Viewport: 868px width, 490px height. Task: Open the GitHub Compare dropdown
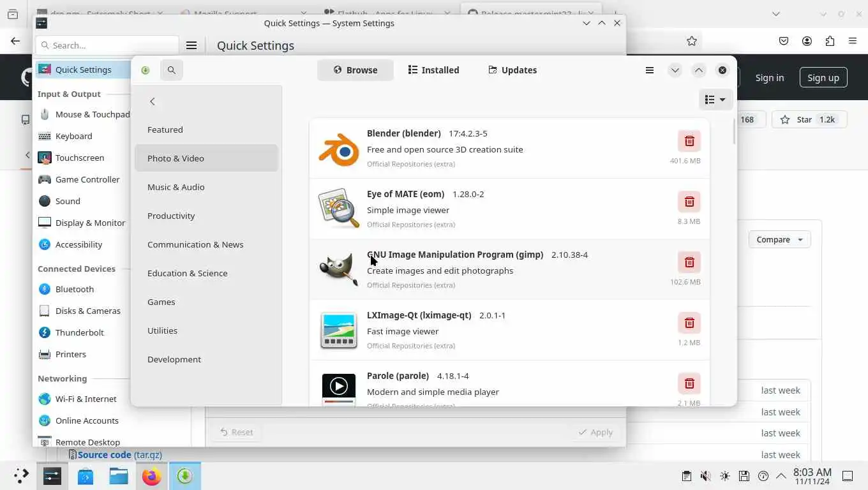(779, 240)
